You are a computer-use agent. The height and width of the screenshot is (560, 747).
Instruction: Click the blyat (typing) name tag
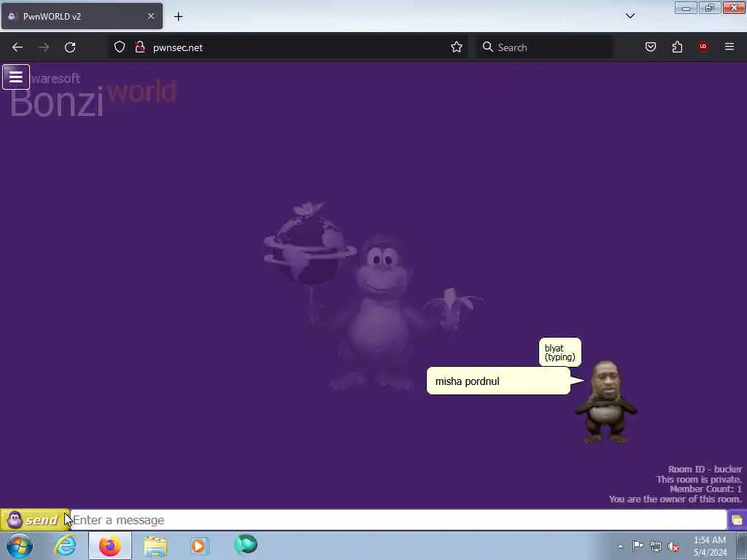point(560,352)
